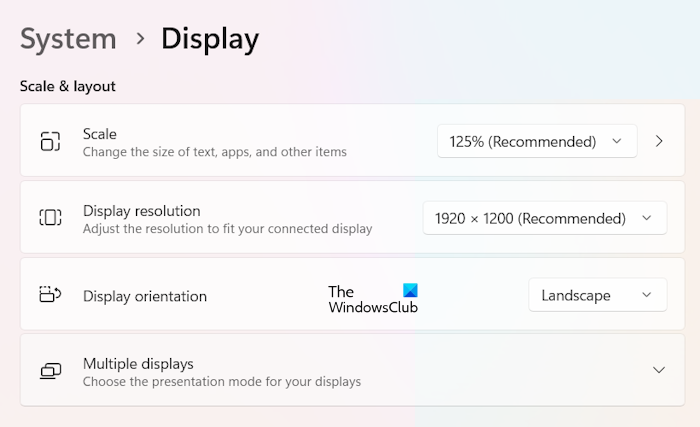Go back to System in breadcrumb
This screenshot has width=700, height=427.
[68, 39]
